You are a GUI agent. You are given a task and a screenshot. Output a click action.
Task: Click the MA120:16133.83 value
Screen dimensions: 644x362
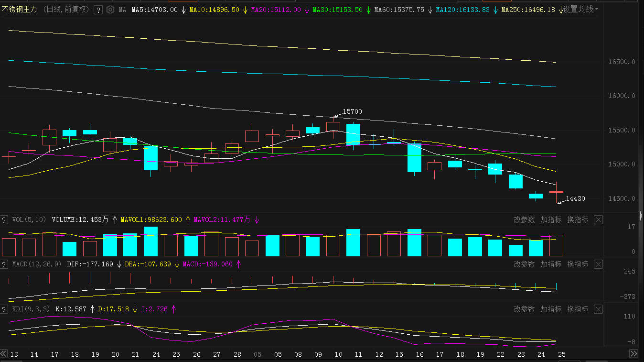[462, 10]
